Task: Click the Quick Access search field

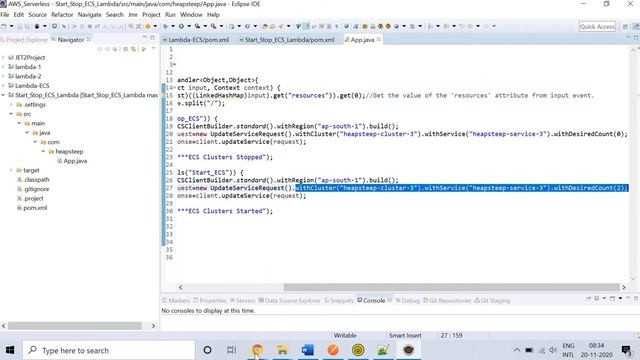Action: (x=597, y=27)
